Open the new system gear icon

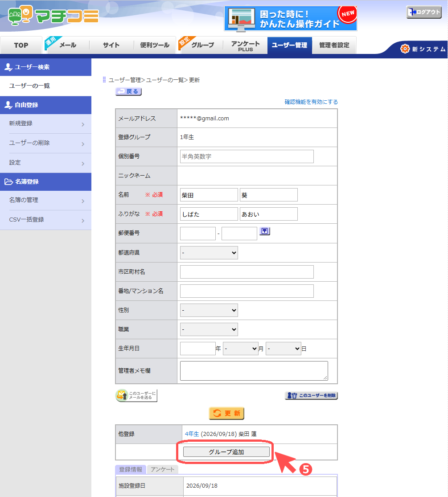pos(405,49)
